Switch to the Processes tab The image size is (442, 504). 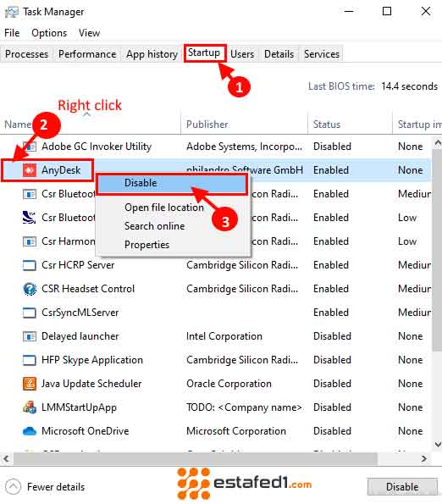click(26, 54)
